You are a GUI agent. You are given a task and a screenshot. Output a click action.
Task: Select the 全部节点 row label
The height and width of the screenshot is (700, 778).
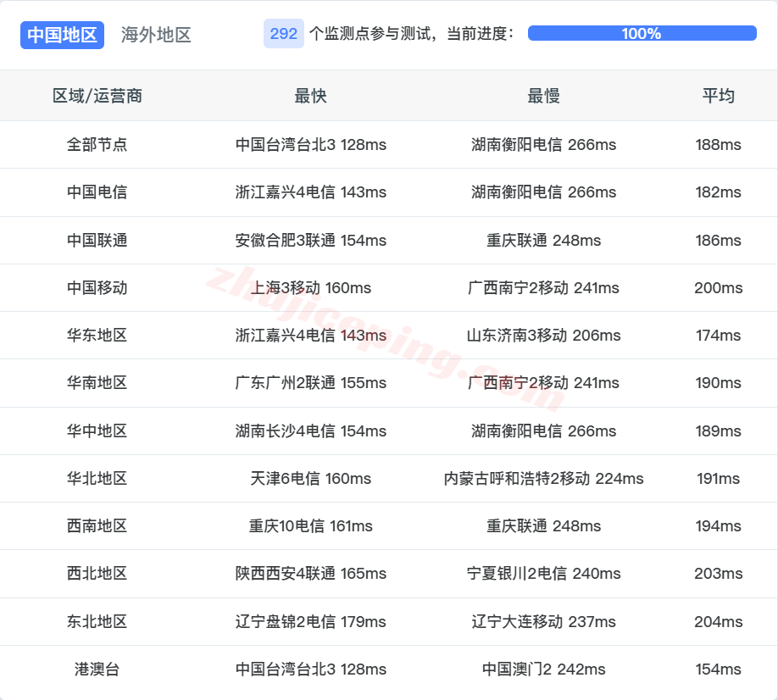coord(97,144)
